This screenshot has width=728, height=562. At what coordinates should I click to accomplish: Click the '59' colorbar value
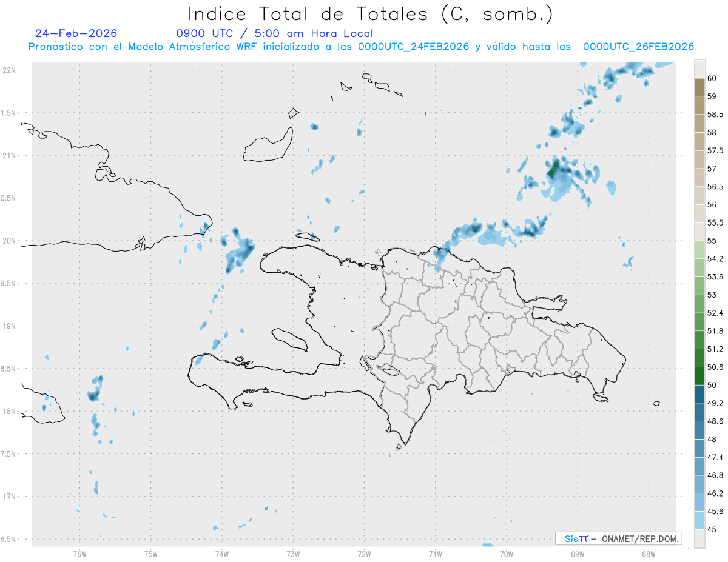point(712,96)
